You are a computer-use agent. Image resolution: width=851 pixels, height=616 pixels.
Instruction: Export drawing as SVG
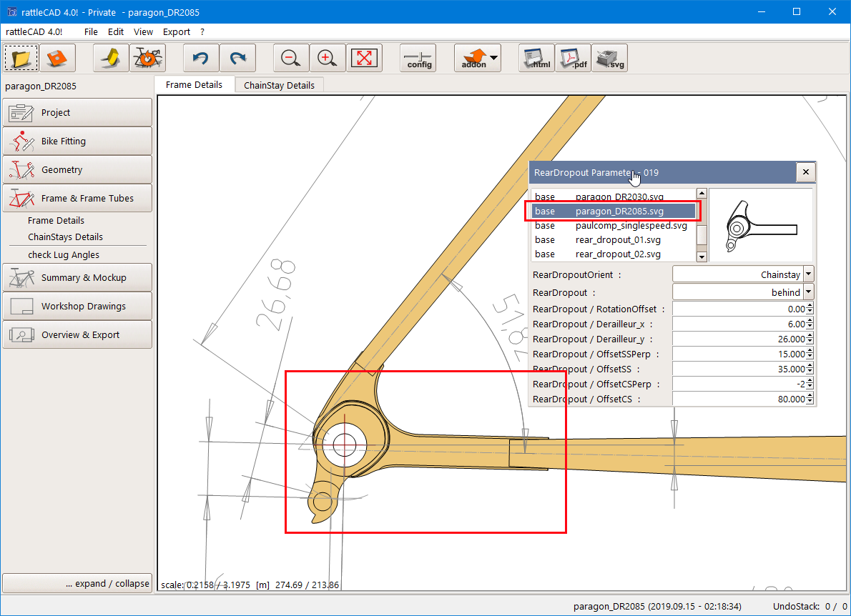pos(610,58)
